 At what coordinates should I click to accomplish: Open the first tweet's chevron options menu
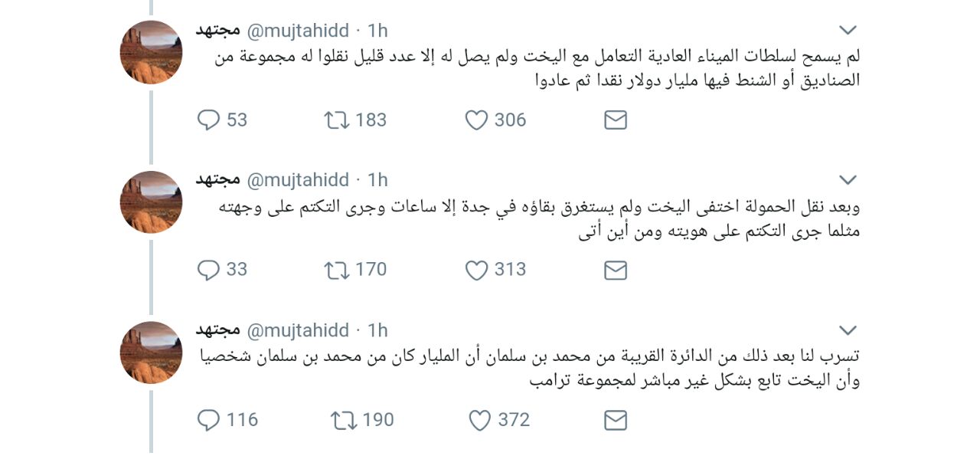click(x=847, y=31)
